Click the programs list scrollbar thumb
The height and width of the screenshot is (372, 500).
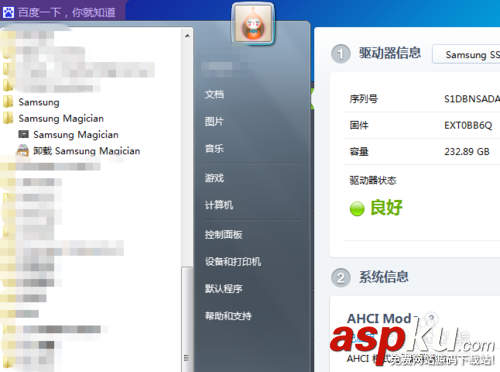click(x=187, y=318)
